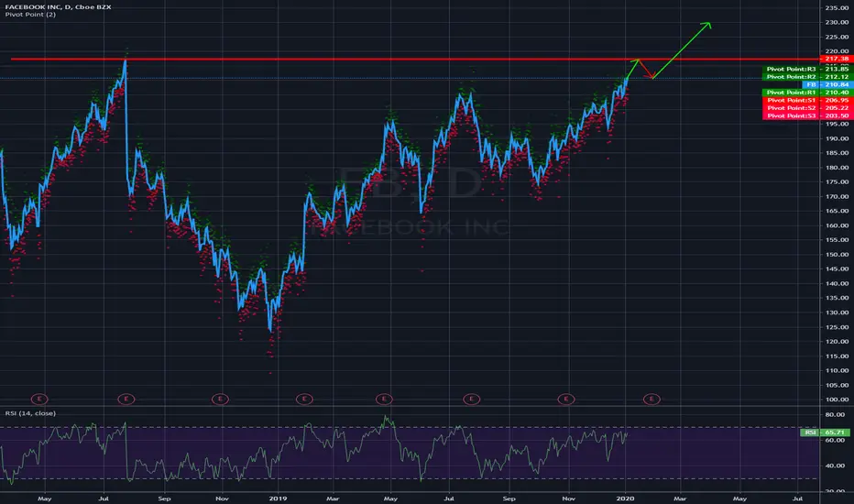Viewport: 854px width, 504px height.
Task: Click the 100.00 price scale value
Action: tap(836, 400)
